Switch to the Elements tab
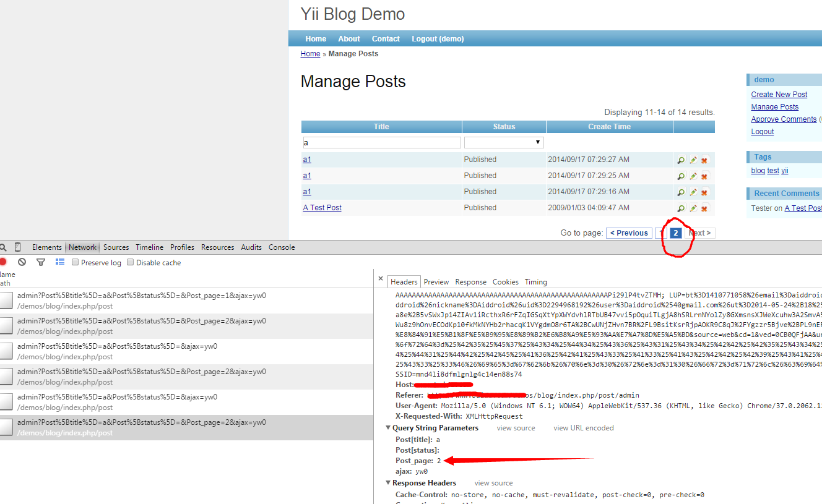The height and width of the screenshot is (504, 822). (x=47, y=247)
